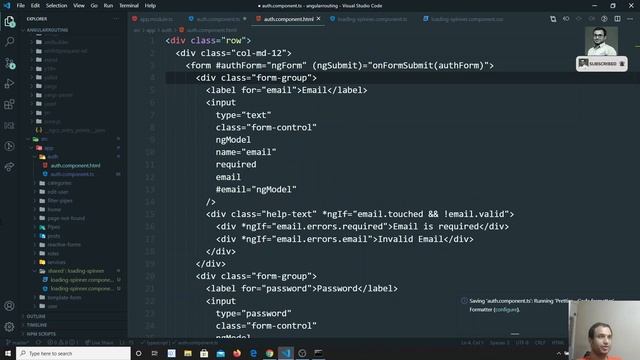Open the Go menu
The height and width of the screenshot is (360, 640).
click(x=94, y=6)
